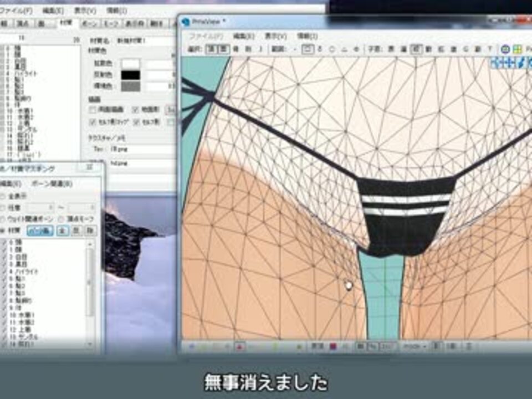
Task: Click 全 (all) button in masking window
Action: (x=63, y=231)
